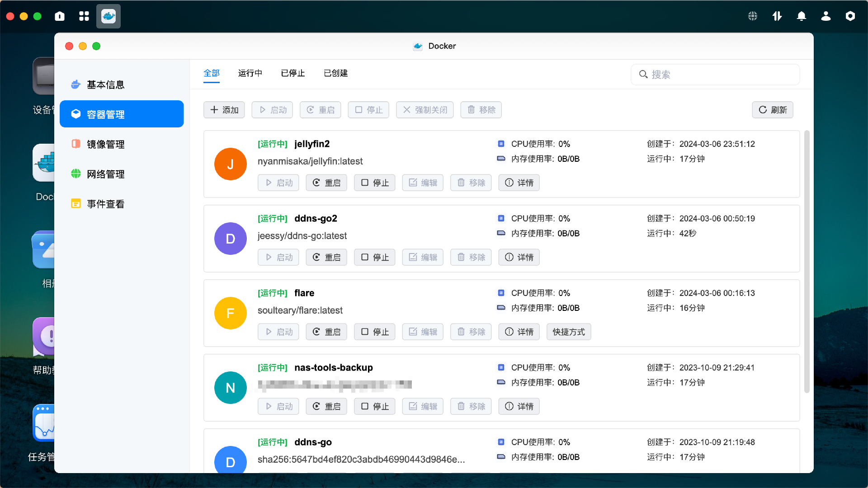Open 基本信息 in the sidebar
The width and height of the screenshot is (868, 488).
(x=106, y=84)
